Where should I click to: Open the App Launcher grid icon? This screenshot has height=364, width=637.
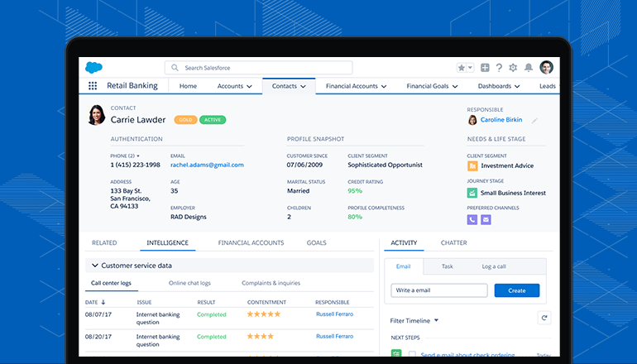point(93,86)
